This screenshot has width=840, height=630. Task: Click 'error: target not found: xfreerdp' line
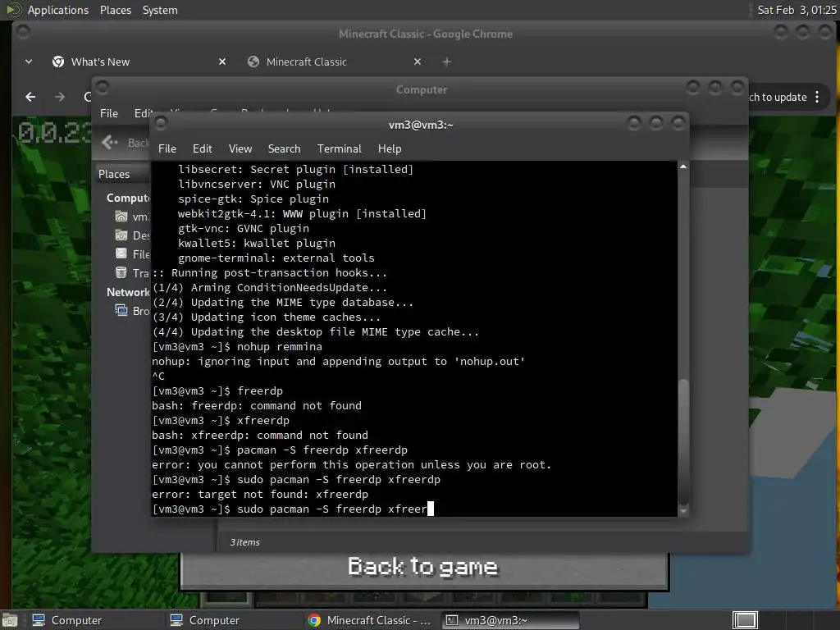point(260,495)
